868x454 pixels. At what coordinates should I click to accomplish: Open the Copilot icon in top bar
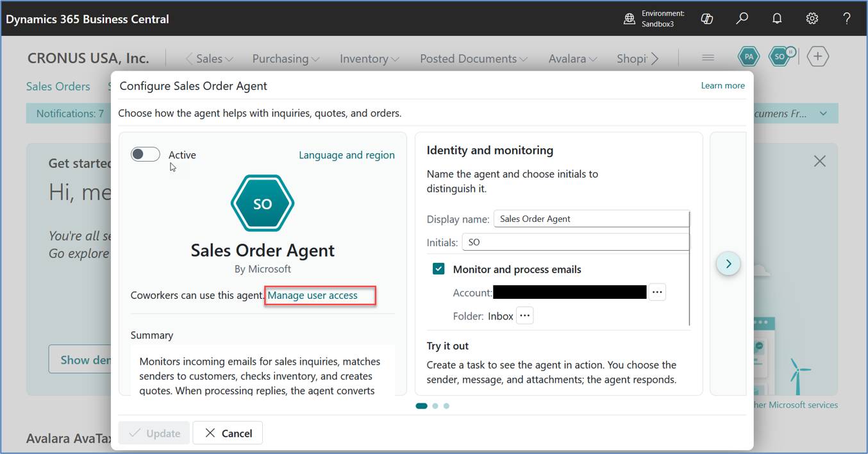point(707,19)
